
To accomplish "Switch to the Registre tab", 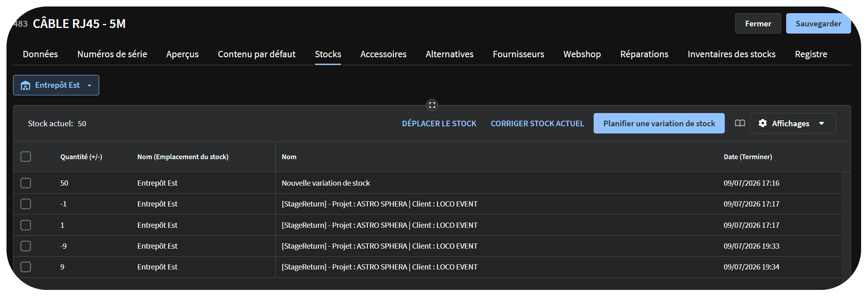I will (x=811, y=54).
